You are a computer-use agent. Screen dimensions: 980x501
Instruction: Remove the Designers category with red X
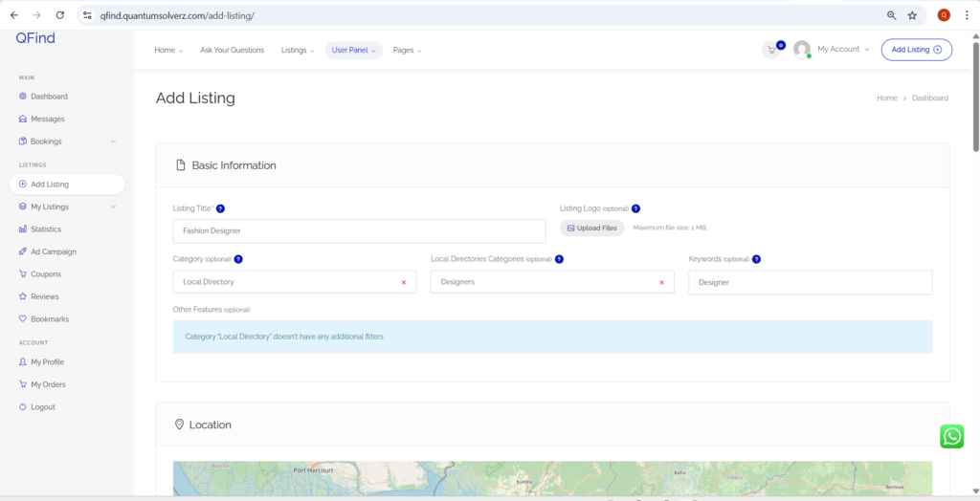[x=661, y=282]
